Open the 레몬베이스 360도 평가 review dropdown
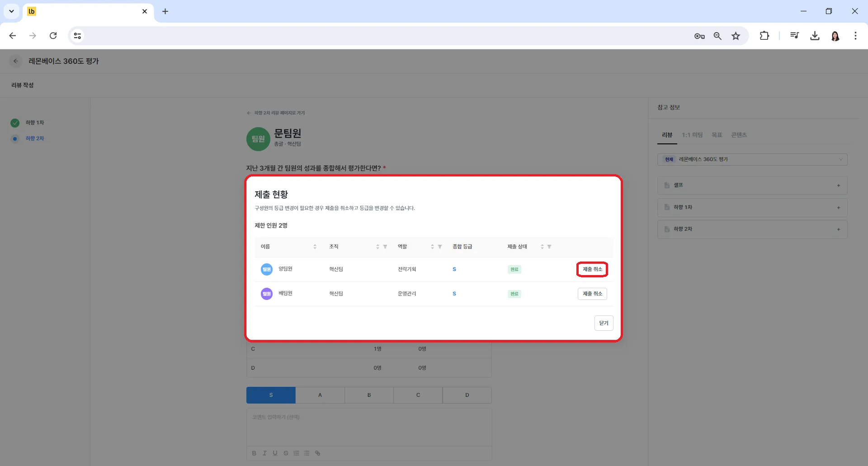 (752, 159)
